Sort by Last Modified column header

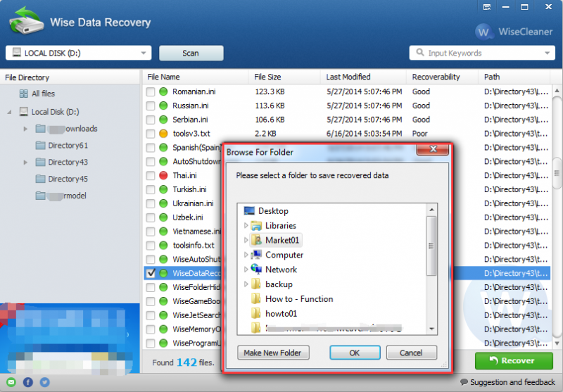pos(363,77)
